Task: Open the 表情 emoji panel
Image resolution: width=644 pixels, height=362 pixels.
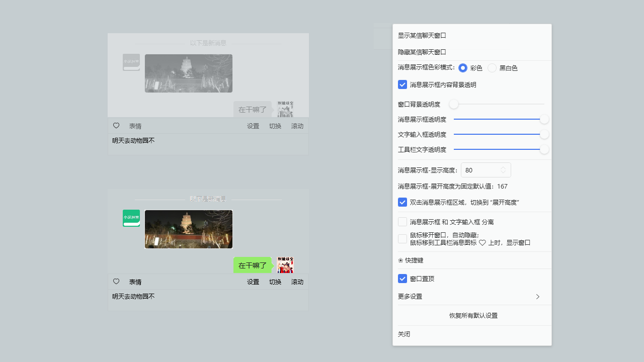Action: pos(135,282)
